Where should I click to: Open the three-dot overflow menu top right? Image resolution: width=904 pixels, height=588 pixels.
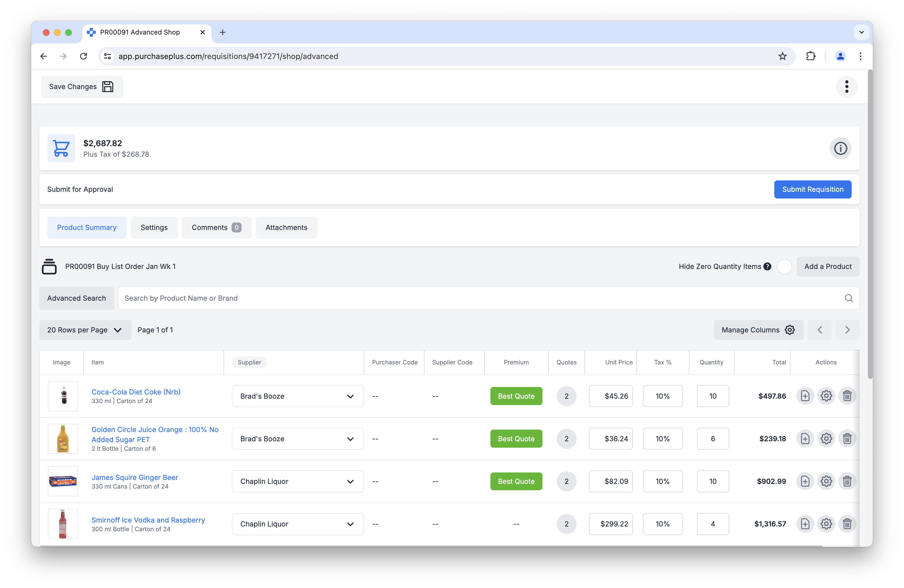[847, 87]
